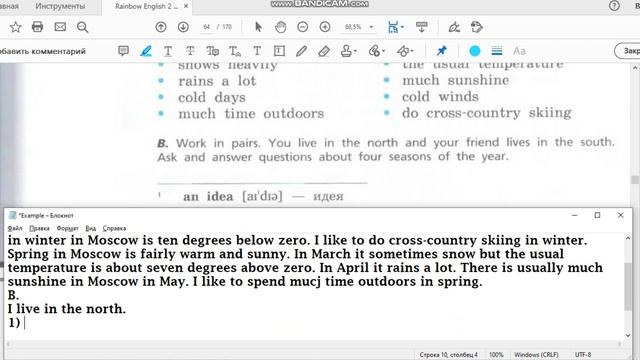Select the strikethrough text tool

tap(190, 51)
